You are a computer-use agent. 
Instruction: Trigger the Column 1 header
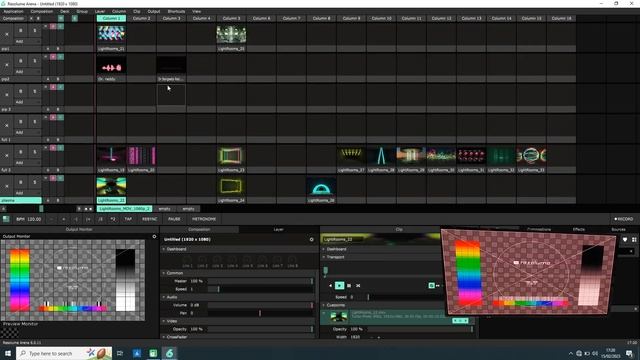point(111,18)
